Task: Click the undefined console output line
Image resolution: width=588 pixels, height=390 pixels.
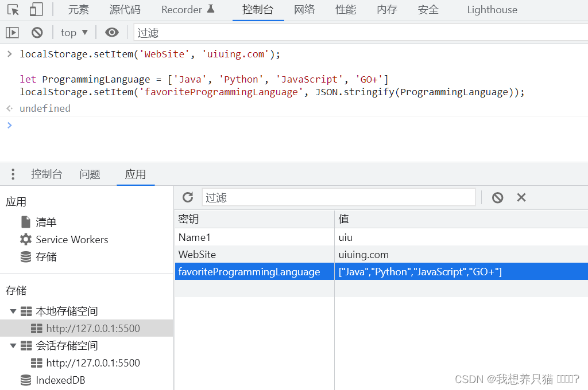Action: (45, 108)
